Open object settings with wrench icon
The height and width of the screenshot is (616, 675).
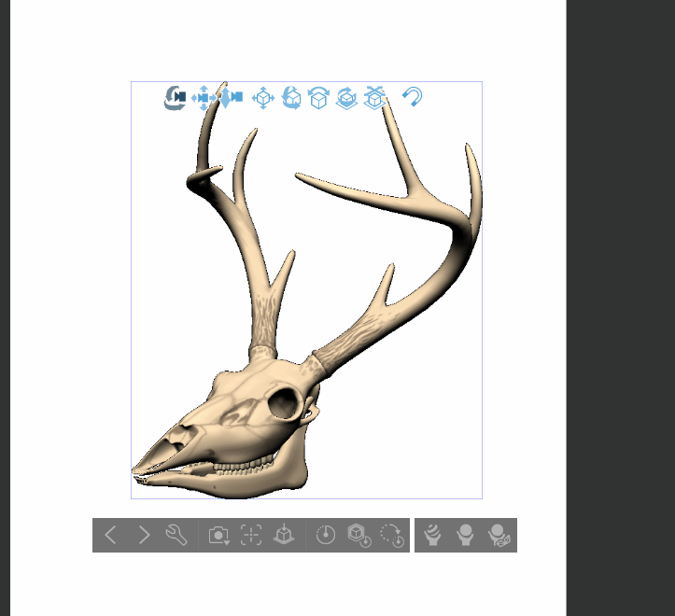176,535
